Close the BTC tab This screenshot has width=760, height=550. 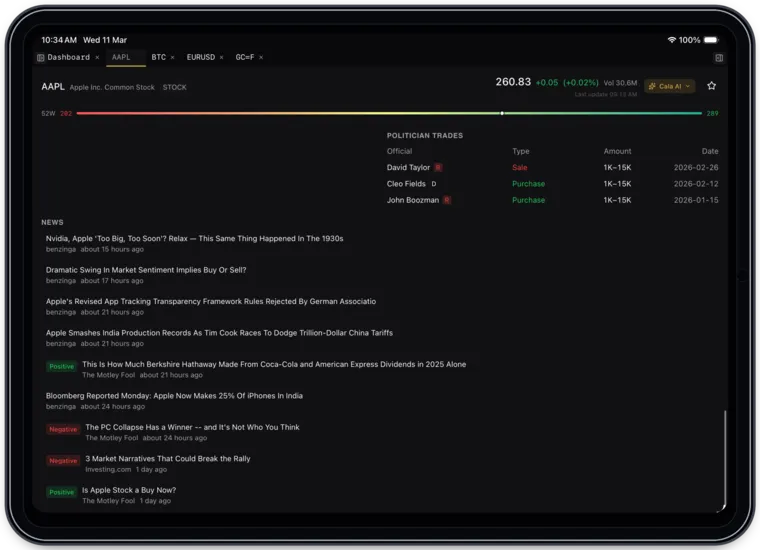pos(173,58)
